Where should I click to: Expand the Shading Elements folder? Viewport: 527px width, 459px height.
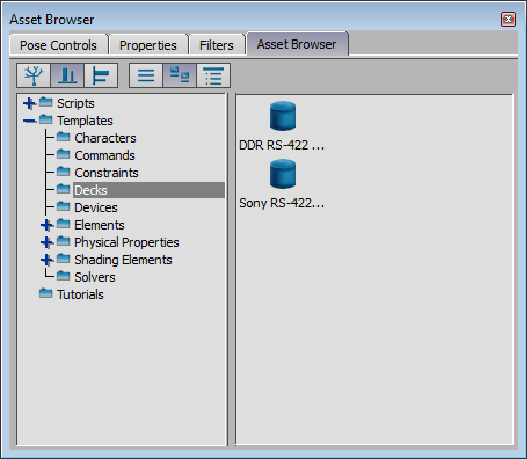tap(47, 259)
